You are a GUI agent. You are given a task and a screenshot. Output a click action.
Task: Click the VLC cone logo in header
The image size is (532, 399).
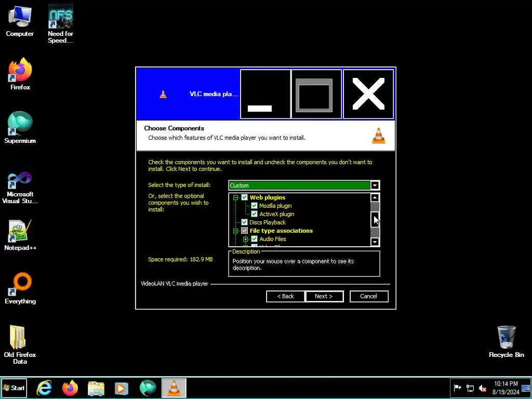pyautogui.click(x=379, y=136)
